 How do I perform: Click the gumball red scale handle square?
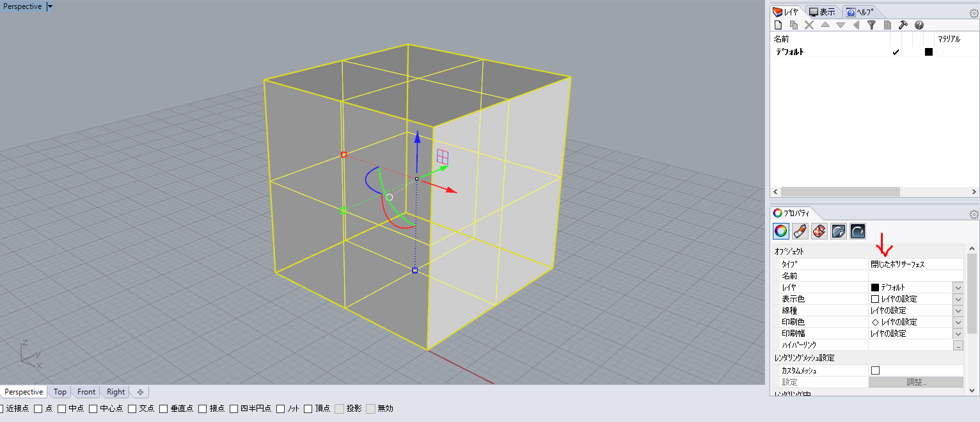point(344,154)
